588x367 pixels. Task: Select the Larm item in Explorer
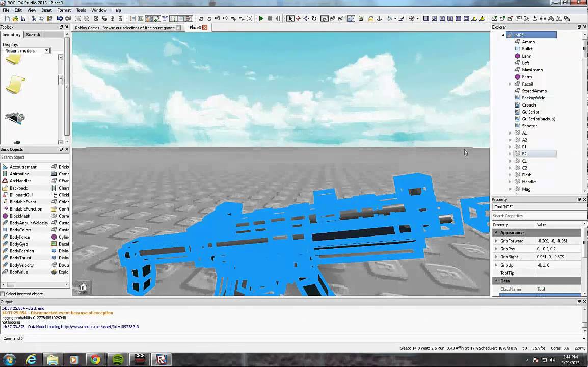pyautogui.click(x=526, y=56)
